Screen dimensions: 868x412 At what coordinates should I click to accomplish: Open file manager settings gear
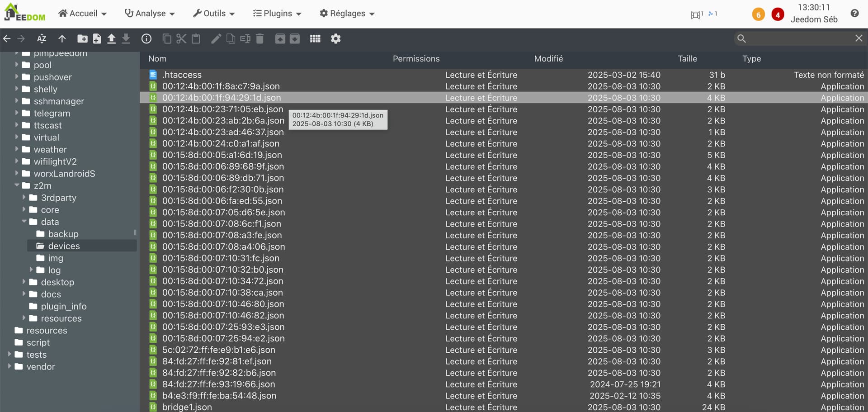(x=335, y=39)
